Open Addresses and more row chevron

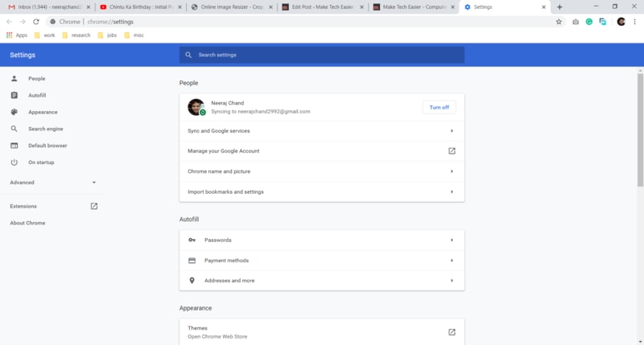tap(452, 281)
